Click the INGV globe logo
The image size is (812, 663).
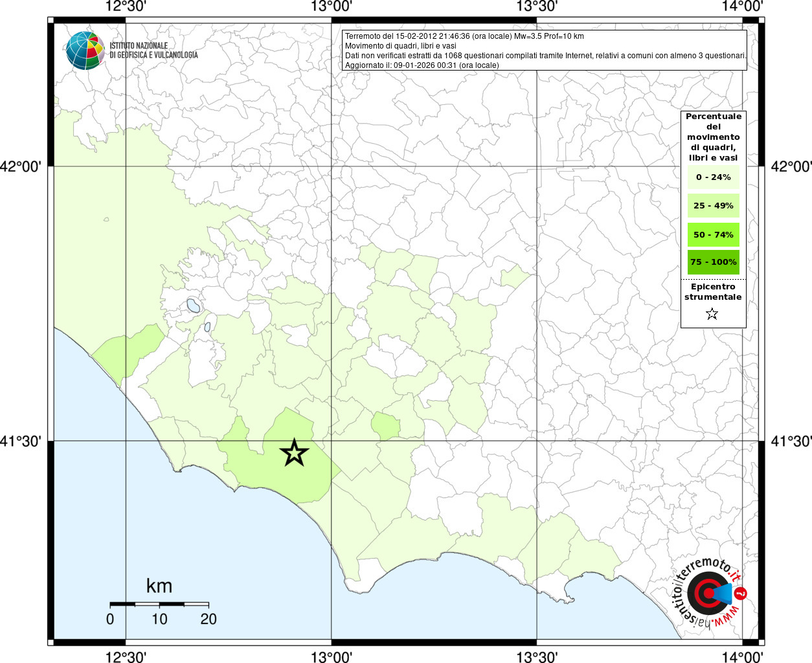(85, 51)
